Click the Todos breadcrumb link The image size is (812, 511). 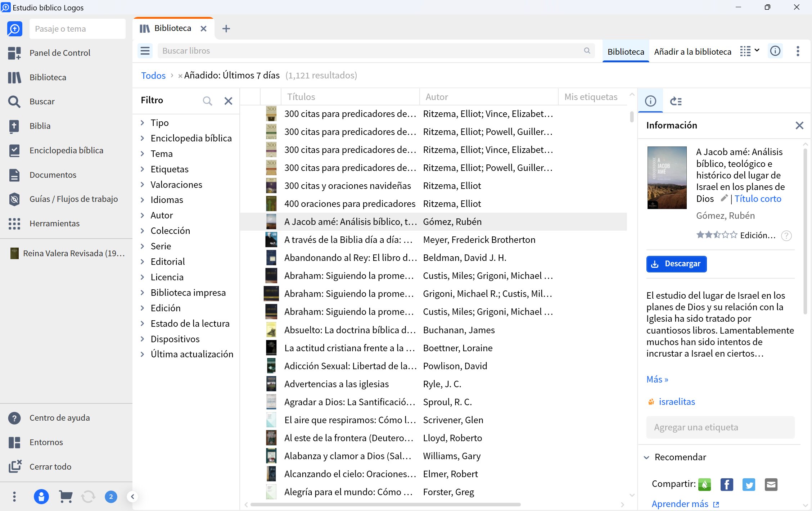coord(153,76)
